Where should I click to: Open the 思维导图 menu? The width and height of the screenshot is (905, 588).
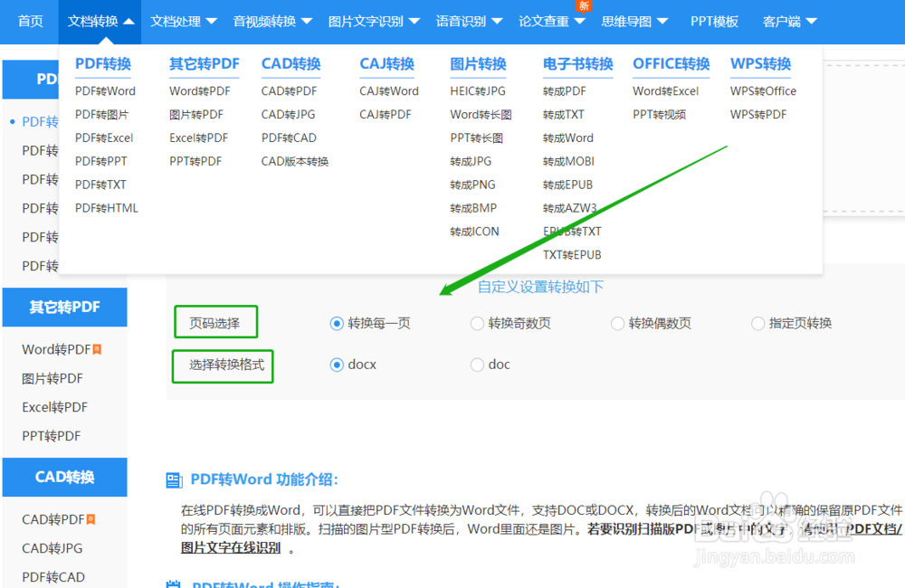[628, 21]
